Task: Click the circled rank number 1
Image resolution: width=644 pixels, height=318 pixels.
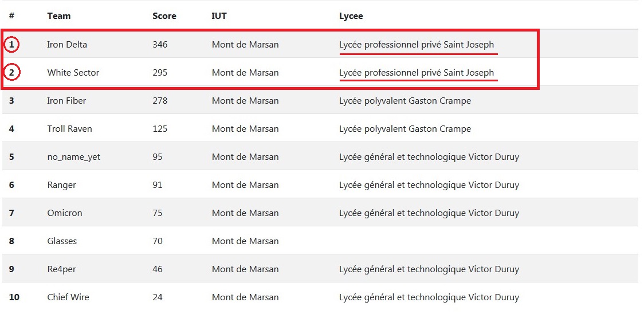Action: pyautogui.click(x=11, y=44)
